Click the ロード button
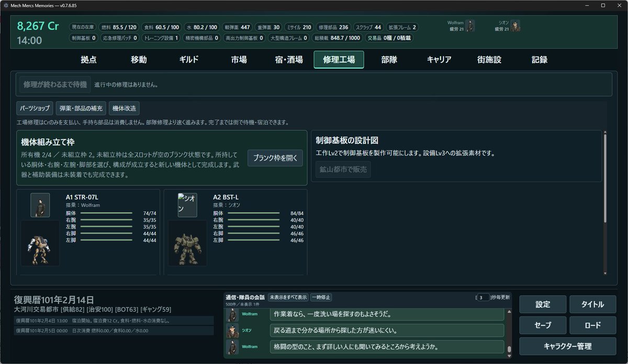Viewport: 628px width, 364px height. coord(593,325)
